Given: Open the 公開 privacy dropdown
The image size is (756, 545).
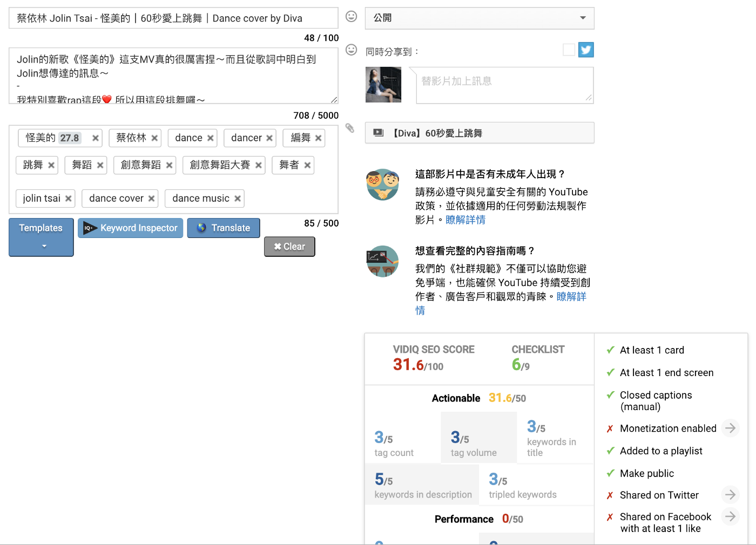Looking at the screenshot, I should [x=480, y=18].
